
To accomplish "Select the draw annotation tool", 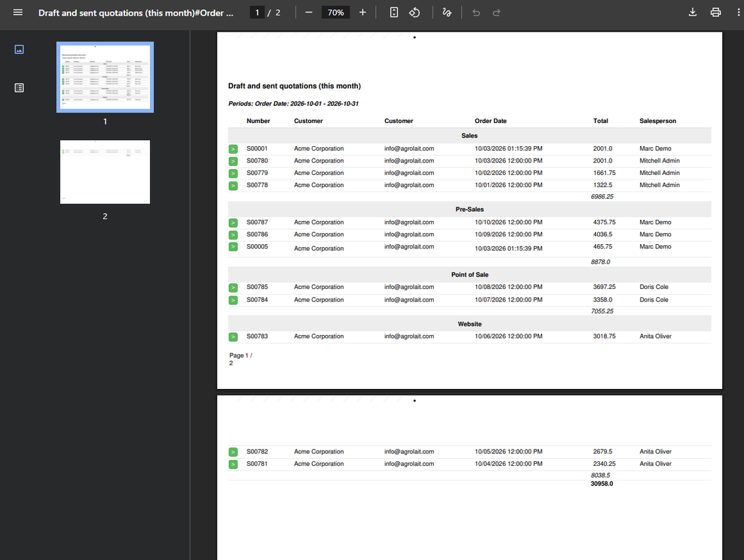I will (x=447, y=13).
